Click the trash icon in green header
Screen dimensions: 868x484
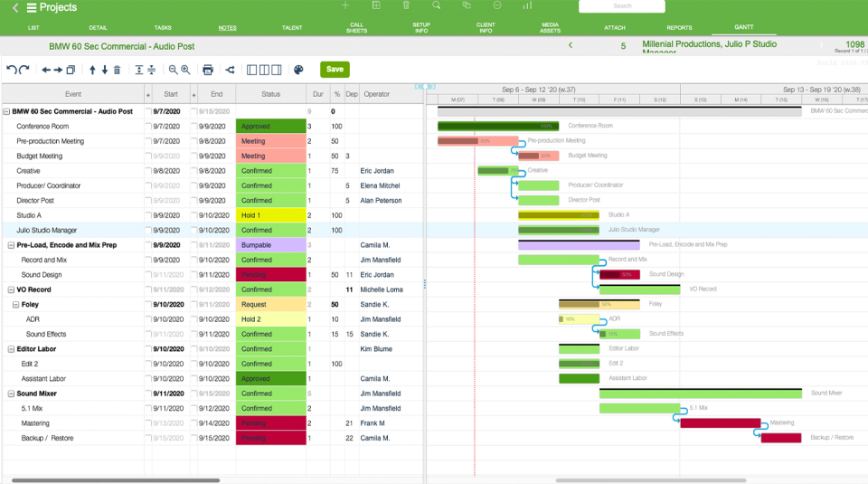(x=406, y=5)
